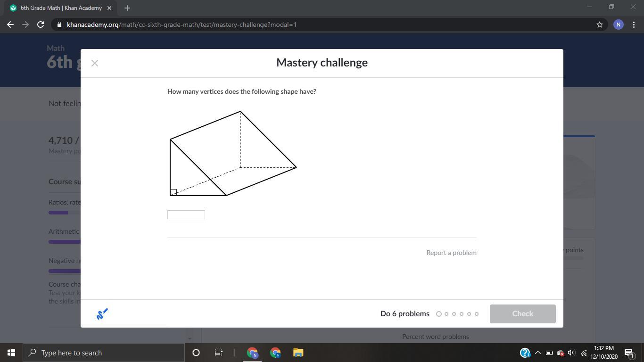The width and height of the screenshot is (644, 362).
Task: Minimize the Chrome window
Action: click(x=590, y=7)
